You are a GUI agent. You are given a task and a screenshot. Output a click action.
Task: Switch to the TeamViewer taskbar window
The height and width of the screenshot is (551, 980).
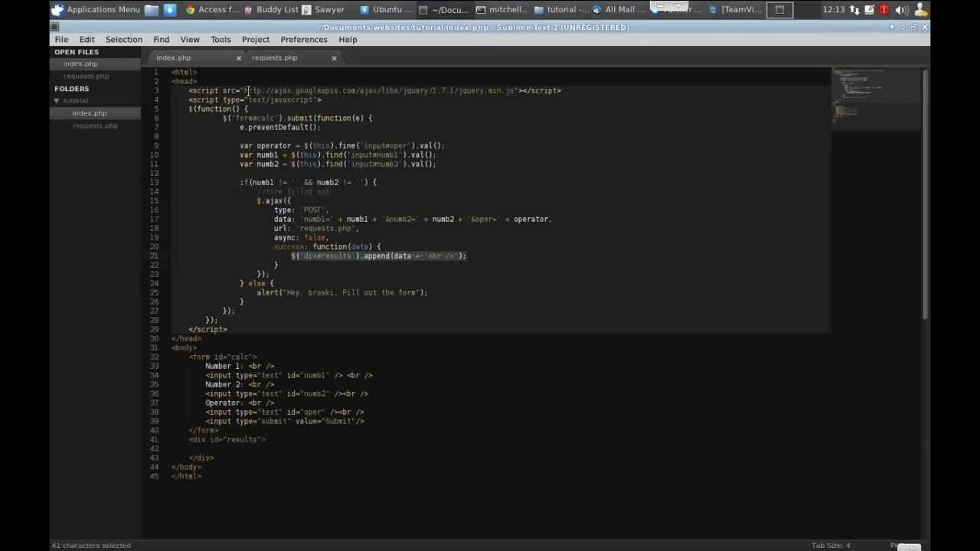(735, 9)
